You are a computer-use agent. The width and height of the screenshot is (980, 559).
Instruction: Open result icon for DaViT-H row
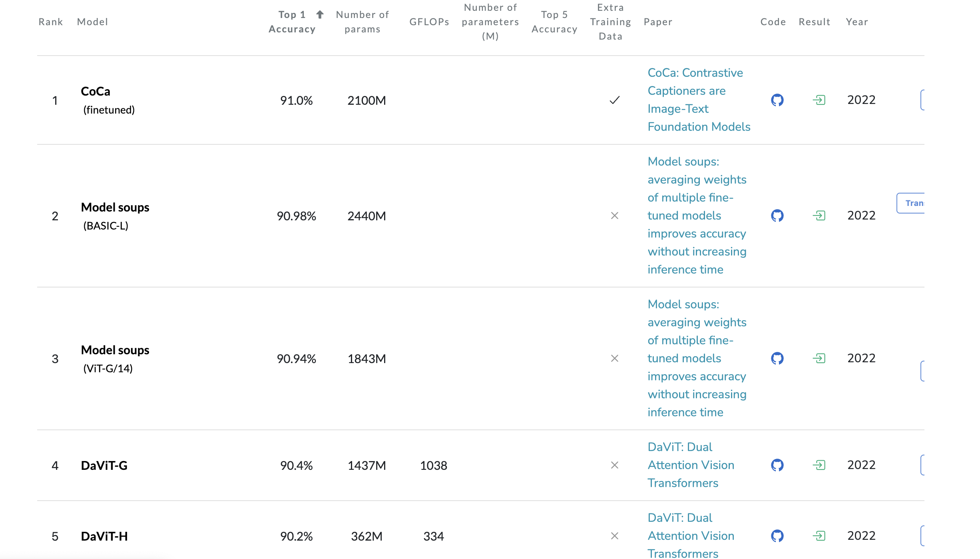(x=819, y=536)
